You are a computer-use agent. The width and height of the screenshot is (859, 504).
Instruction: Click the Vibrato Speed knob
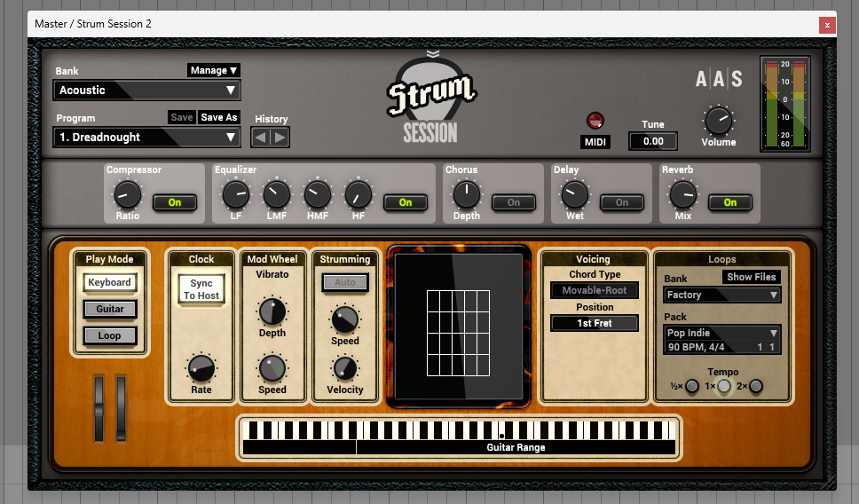coord(272,369)
